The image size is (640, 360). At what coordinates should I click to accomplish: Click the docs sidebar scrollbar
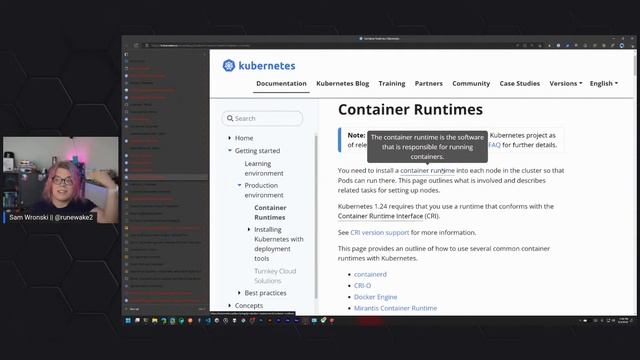tap(316, 216)
